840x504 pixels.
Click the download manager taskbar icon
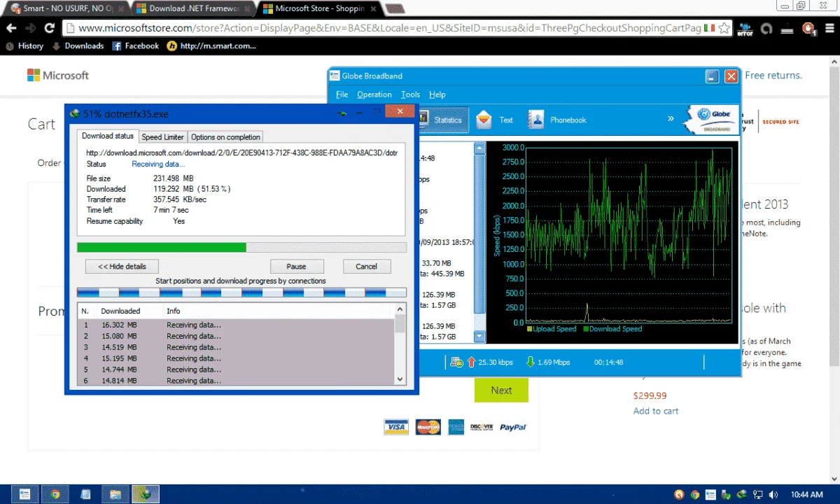146,494
